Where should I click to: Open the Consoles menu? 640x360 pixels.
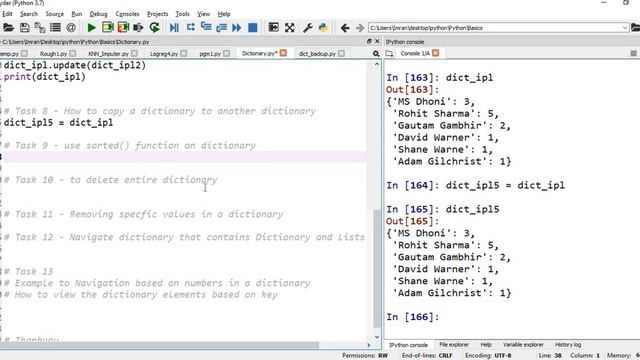tap(127, 14)
